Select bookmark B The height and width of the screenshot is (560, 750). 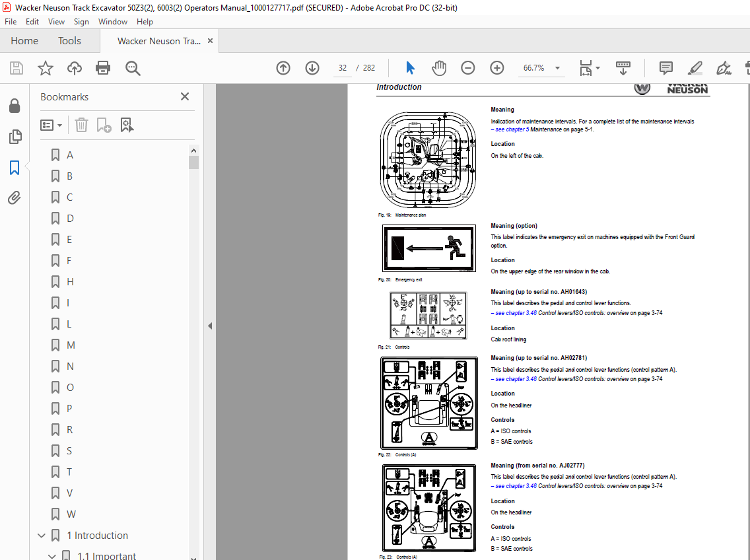click(70, 176)
